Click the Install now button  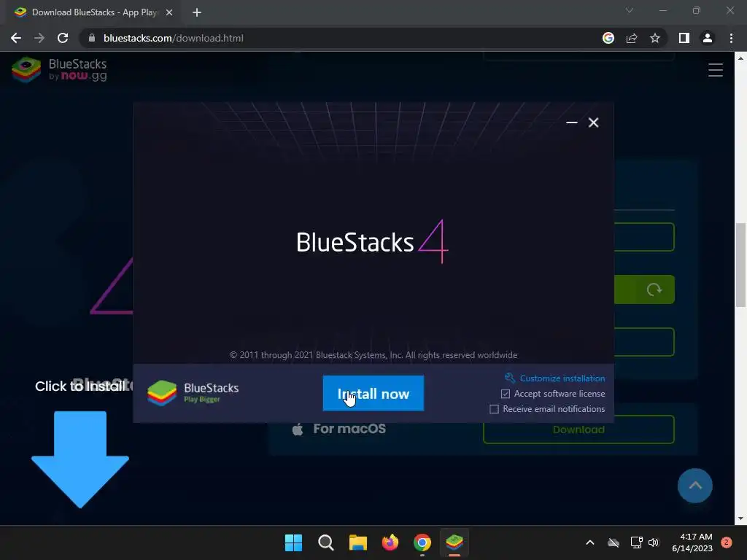tap(373, 393)
